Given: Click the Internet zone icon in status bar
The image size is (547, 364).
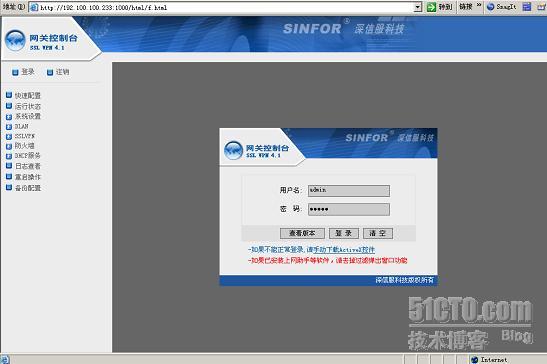Looking at the screenshot, I should point(474,359).
